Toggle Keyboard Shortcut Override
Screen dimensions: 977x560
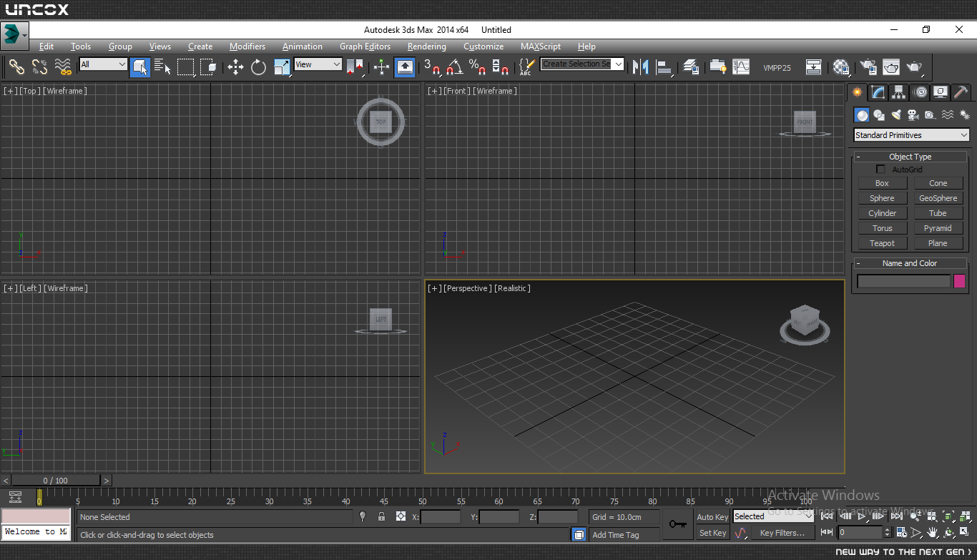coord(404,67)
